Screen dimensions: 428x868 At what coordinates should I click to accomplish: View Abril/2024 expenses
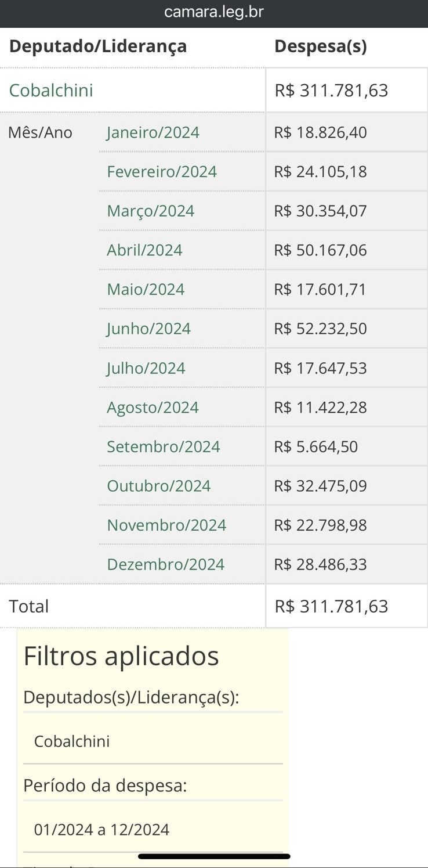pos(144,250)
